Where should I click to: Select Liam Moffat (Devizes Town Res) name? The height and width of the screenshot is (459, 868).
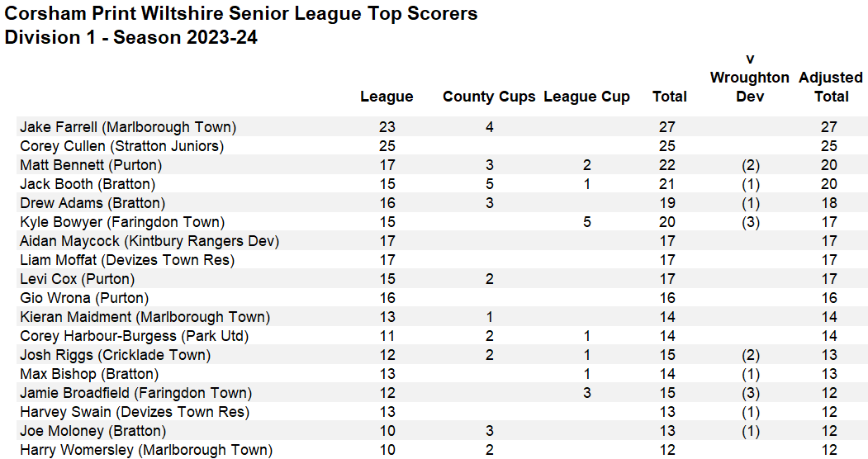[x=127, y=260]
